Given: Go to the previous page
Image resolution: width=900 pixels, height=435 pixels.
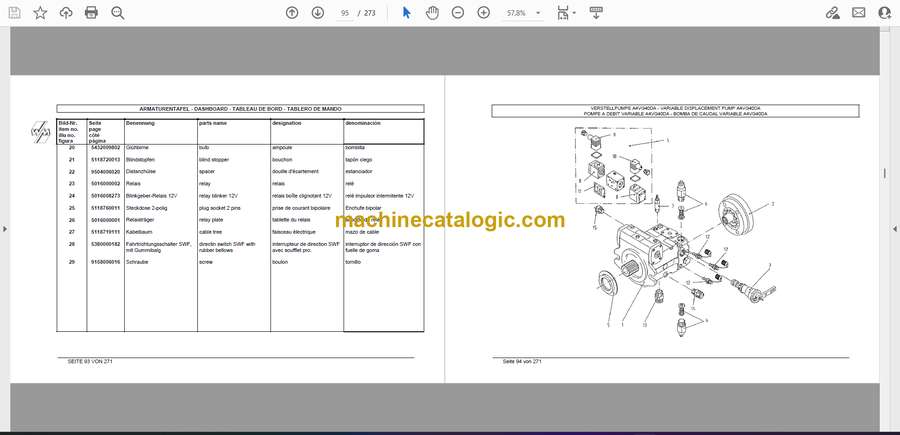Looking at the screenshot, I should (292, 13).
